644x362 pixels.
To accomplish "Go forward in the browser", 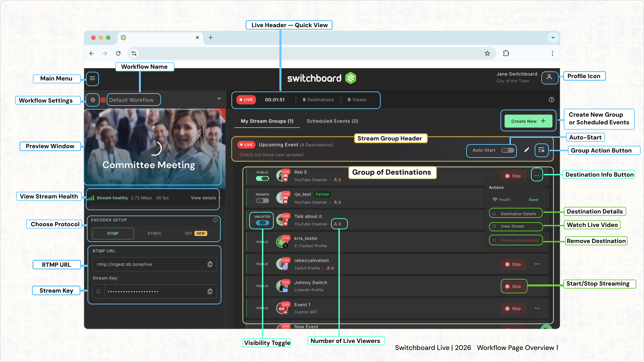I will pos(105,53).
